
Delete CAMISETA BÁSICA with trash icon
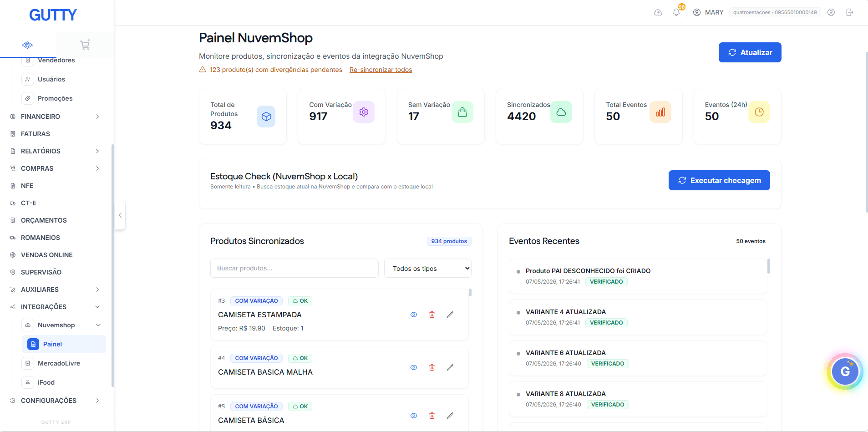point(432,416)
